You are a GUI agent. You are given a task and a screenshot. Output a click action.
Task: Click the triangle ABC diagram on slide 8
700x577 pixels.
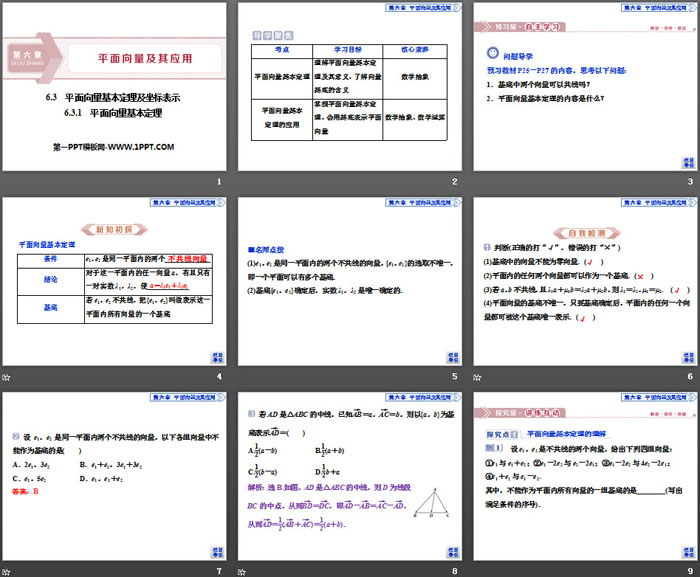tap(432, 503)
